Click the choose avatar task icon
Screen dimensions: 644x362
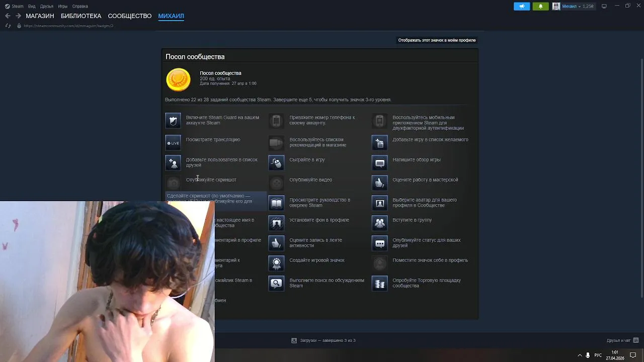[380, 203]
